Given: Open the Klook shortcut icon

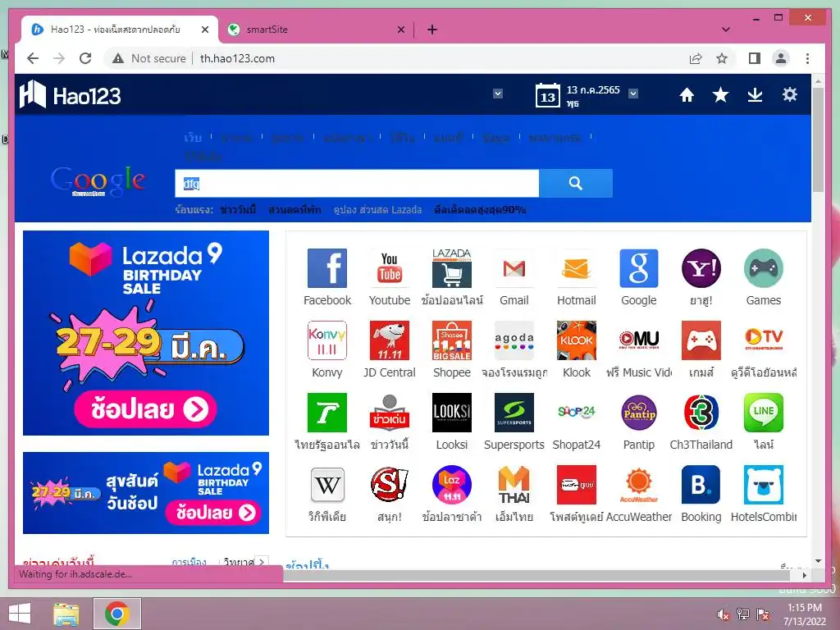Looking at the screenshot, I should (577, 340).
